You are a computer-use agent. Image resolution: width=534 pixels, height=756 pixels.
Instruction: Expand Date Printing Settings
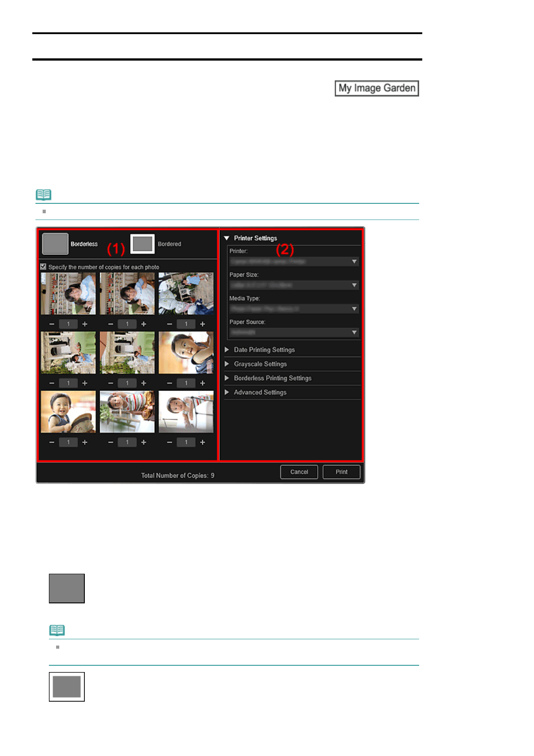coord(264,350)
